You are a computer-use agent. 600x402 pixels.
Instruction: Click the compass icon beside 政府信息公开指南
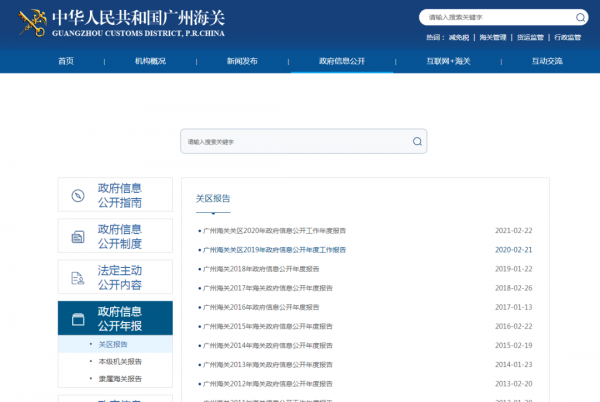pyautogui.click(x=77, y=195)
